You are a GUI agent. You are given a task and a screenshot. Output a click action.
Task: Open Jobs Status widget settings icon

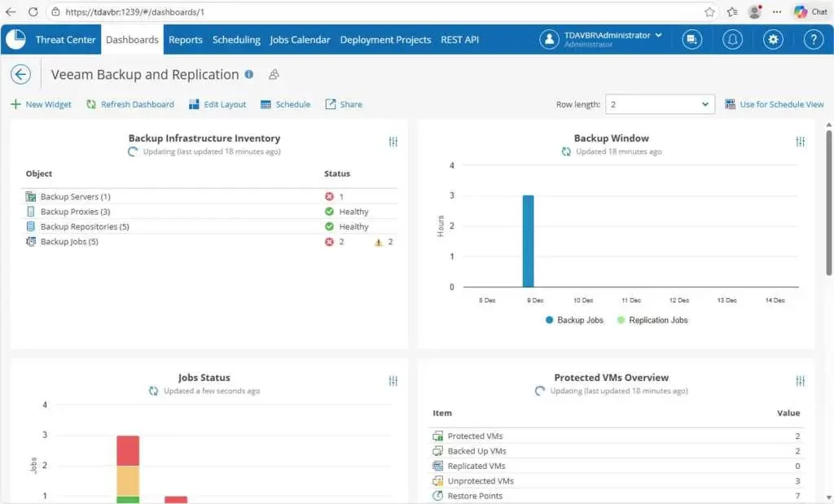[393, 381]
